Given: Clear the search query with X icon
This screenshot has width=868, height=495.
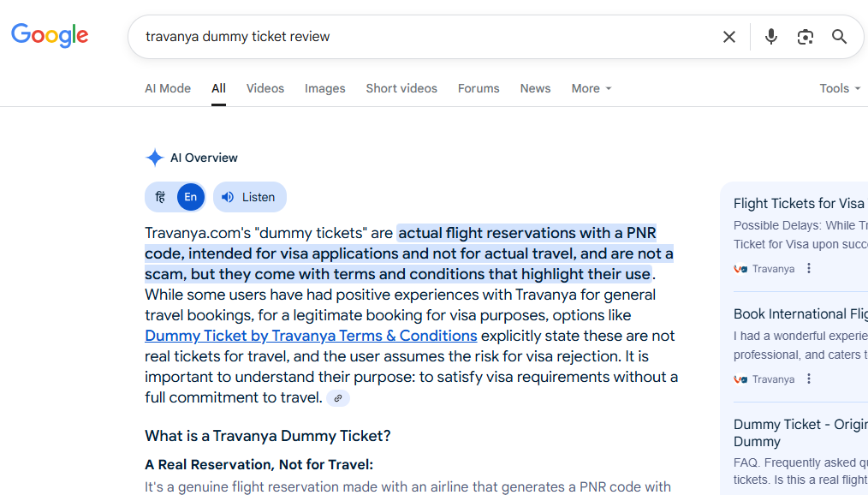Looking at the screenshot, I should tap(729, 37).
